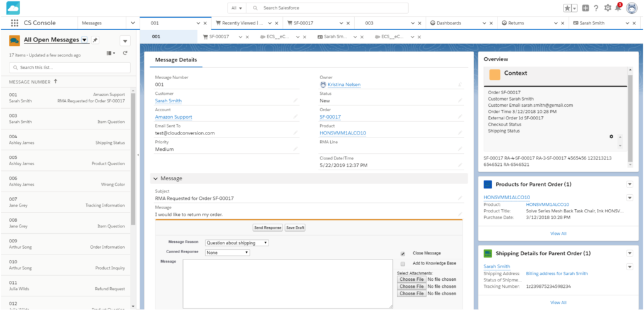Change owner icon next to Kristina Nelsen
This screenshot has height=311, width=644.
[x=460, y=85]
